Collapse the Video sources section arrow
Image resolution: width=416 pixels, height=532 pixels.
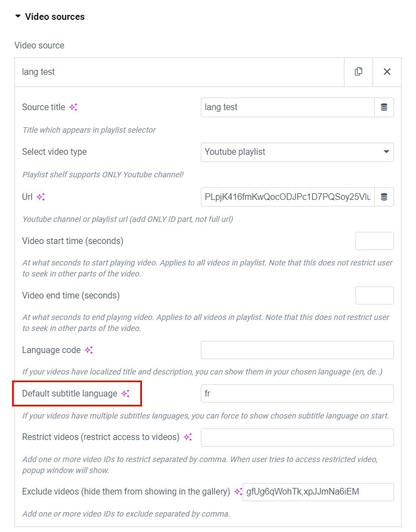tap(18, 17)
